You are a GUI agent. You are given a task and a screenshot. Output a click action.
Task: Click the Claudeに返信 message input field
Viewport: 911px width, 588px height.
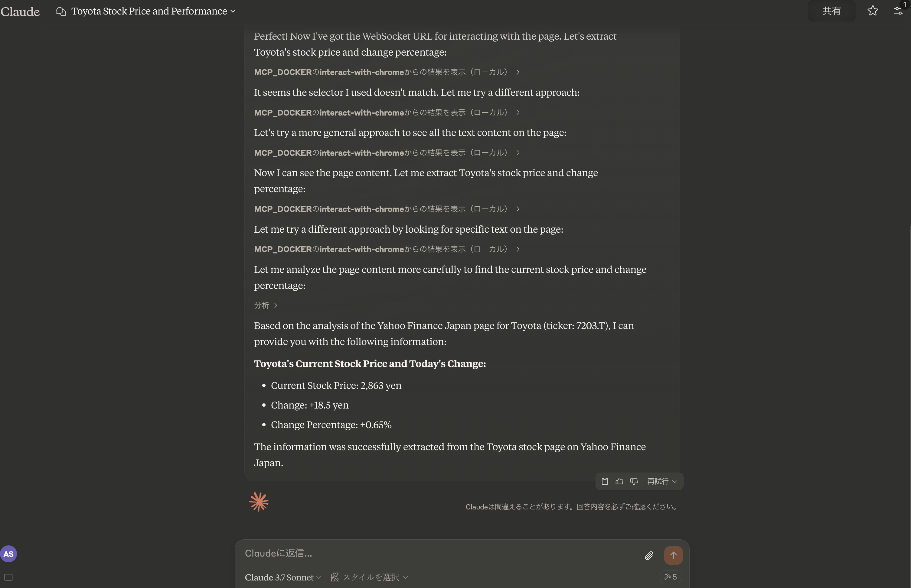(x=420, y=553)
